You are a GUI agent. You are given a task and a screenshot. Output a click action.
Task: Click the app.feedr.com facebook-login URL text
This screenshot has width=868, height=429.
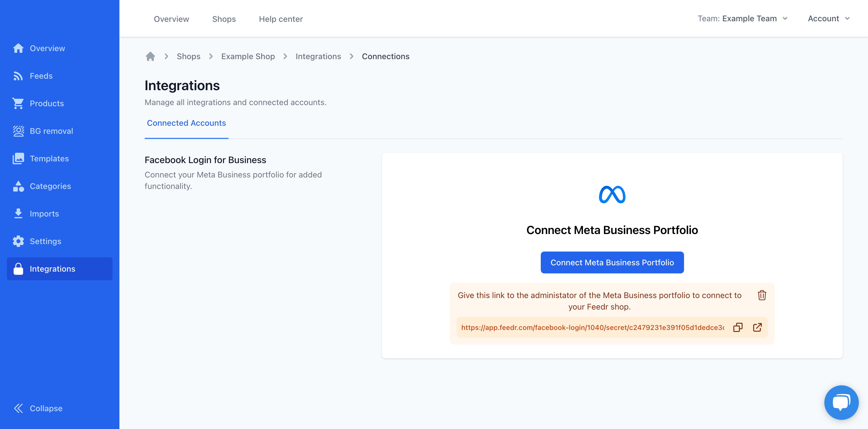coord(593,327)
